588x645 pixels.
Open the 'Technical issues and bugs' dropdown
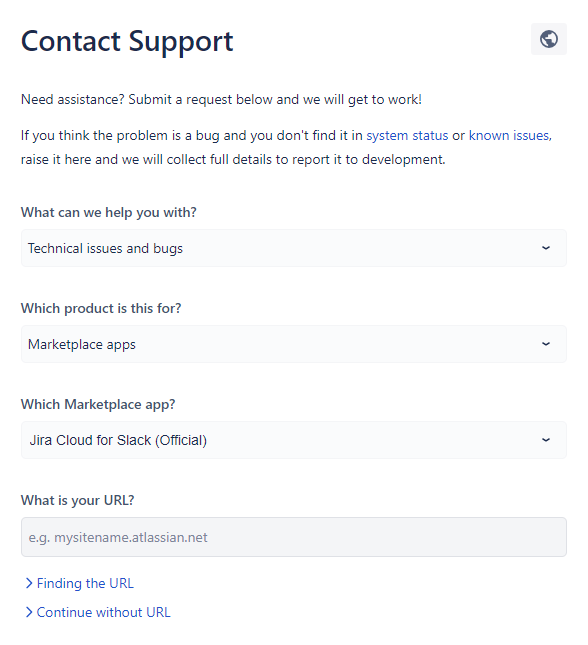pos(294,248)
